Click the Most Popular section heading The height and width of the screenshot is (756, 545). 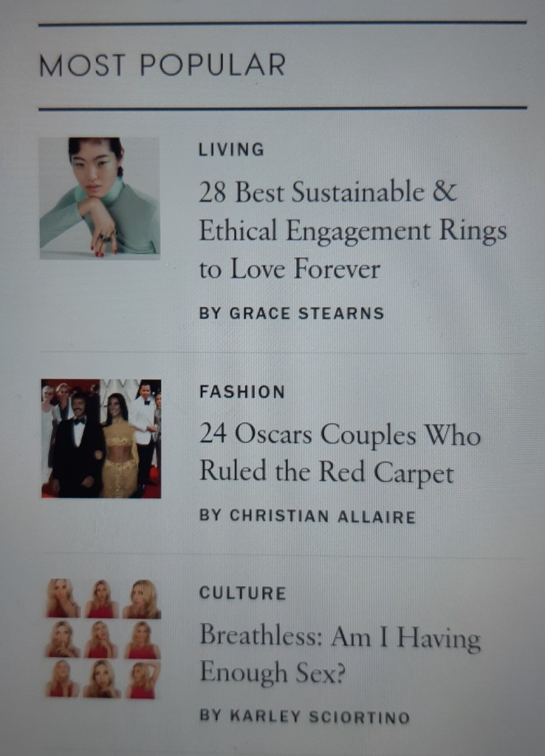(162, 65)
